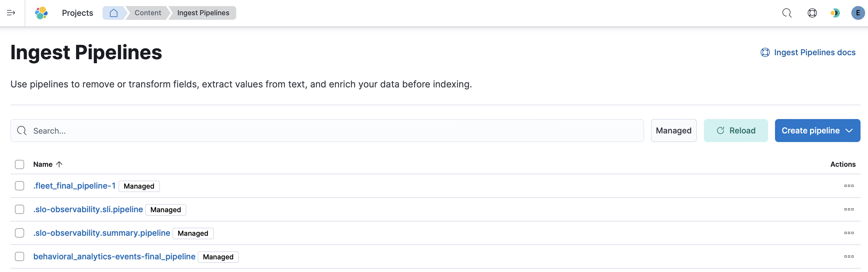Open actions for behavioral_analytics-events-final_pipeline row
Screen dimensions: 868x272
coord(848,256)
